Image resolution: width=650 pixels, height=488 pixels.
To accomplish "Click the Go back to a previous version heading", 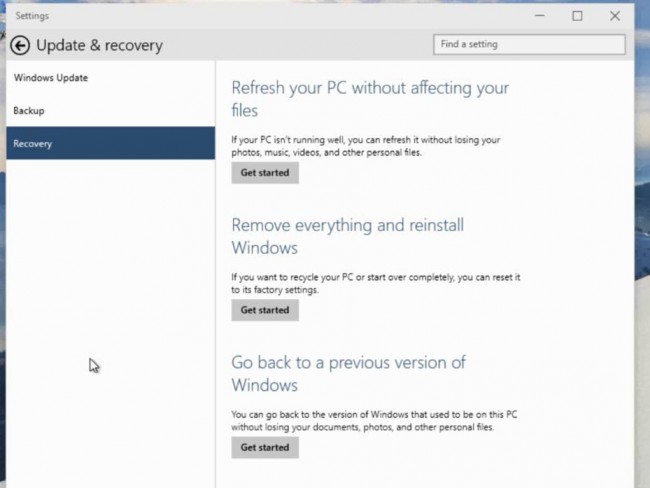I will pos(348,374).
